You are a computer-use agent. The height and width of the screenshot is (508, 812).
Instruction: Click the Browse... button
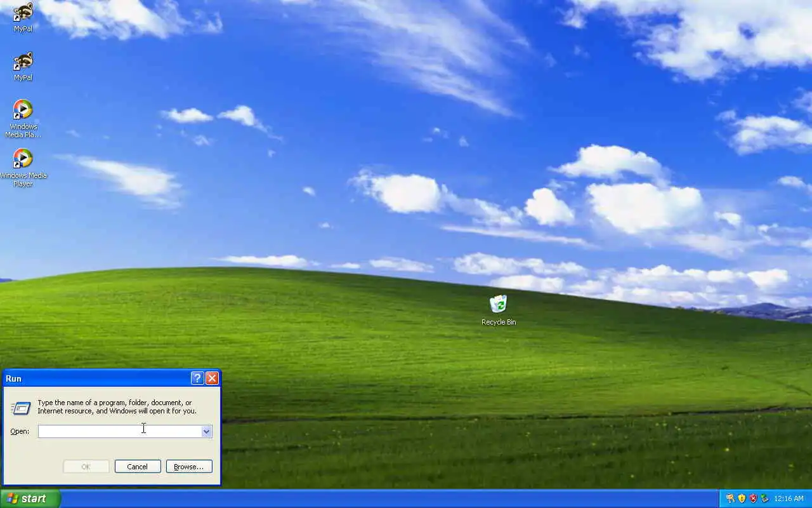pos(189,467)
